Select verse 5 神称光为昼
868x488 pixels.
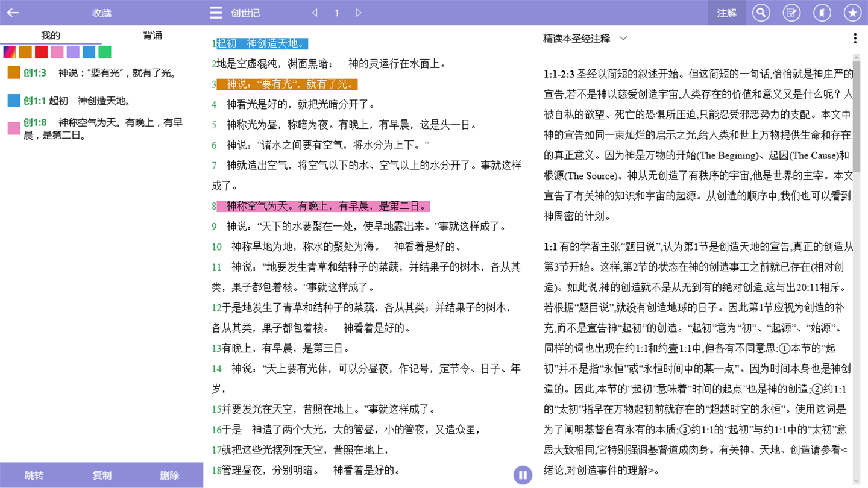(x=344, y=125)
